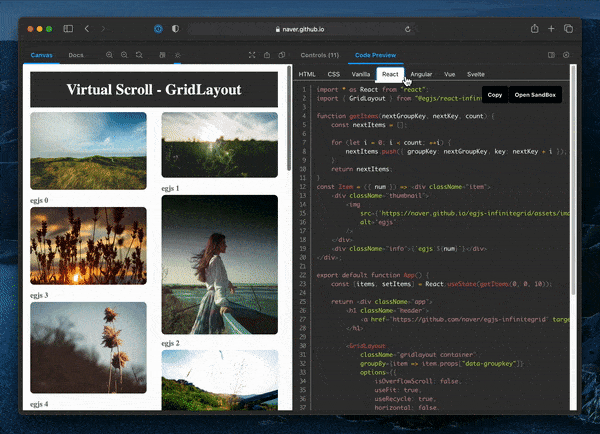Copy canvas link icon in toolbar
This screenshot has width=600, height=434.
(x=281, y=55)
